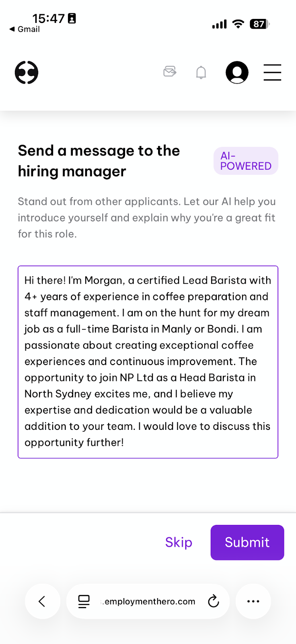
Task: Open the notifications bell
Action: (x=201, y=72)
